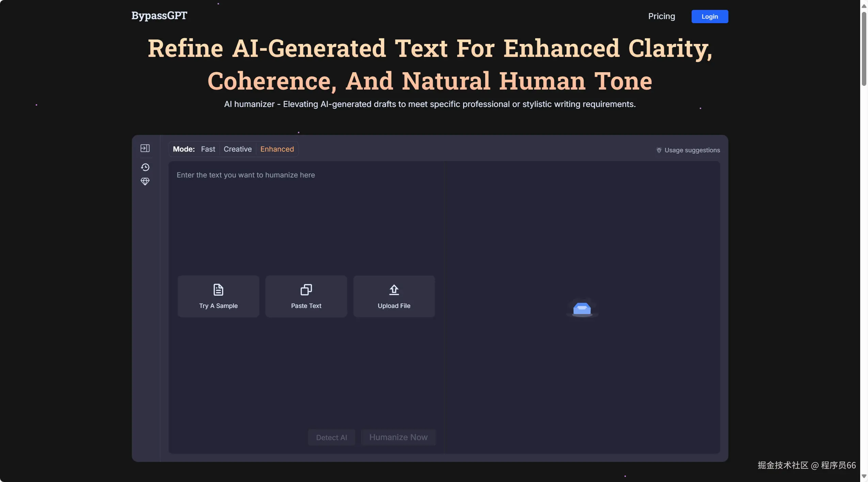
Task: Click the humanize text input area
Action: [x=306, y=218]
